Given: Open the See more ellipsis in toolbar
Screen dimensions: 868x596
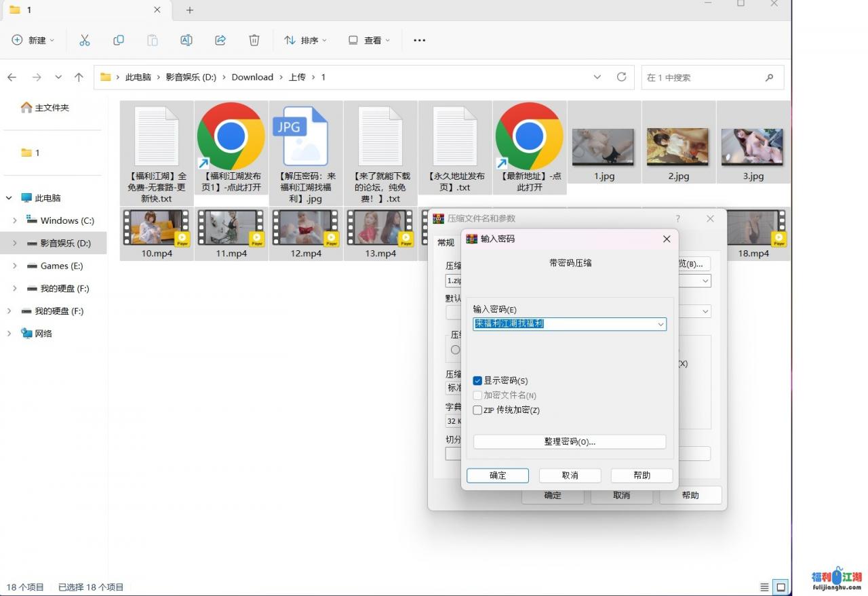Looking at the screenshot, I should click(x=419, y=40).
